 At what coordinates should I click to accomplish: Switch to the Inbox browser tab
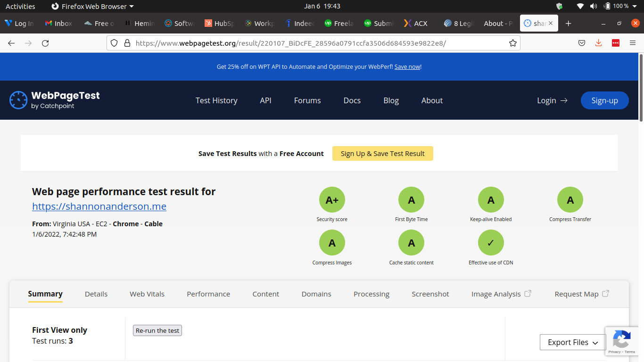(x=59, y=23)
